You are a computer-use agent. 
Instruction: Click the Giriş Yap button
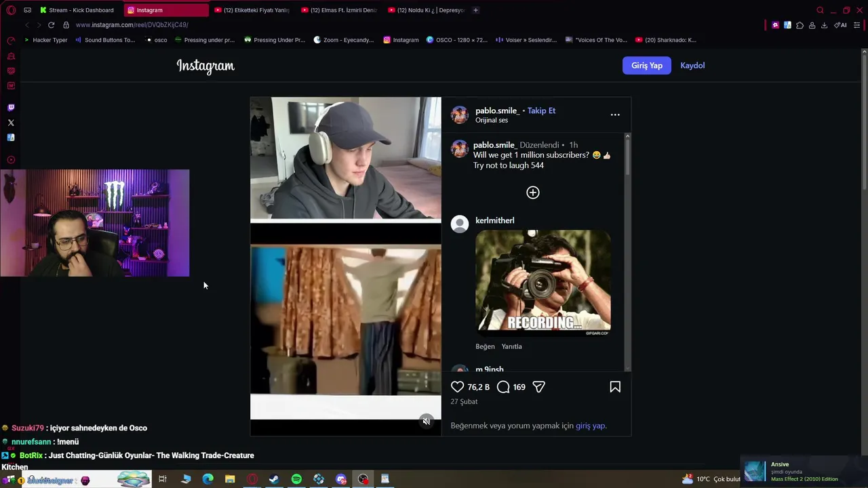tap(647, 66)
